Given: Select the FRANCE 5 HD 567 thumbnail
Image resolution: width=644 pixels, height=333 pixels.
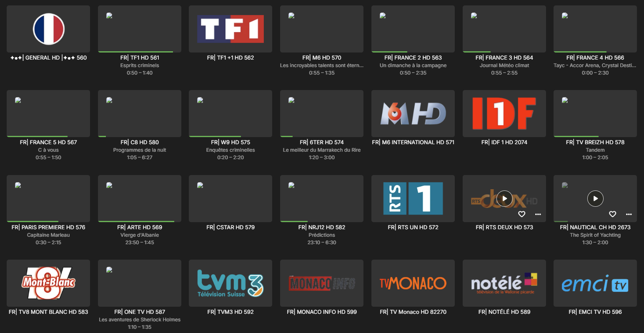Looking at the screenshot, I should pos(48,113).
